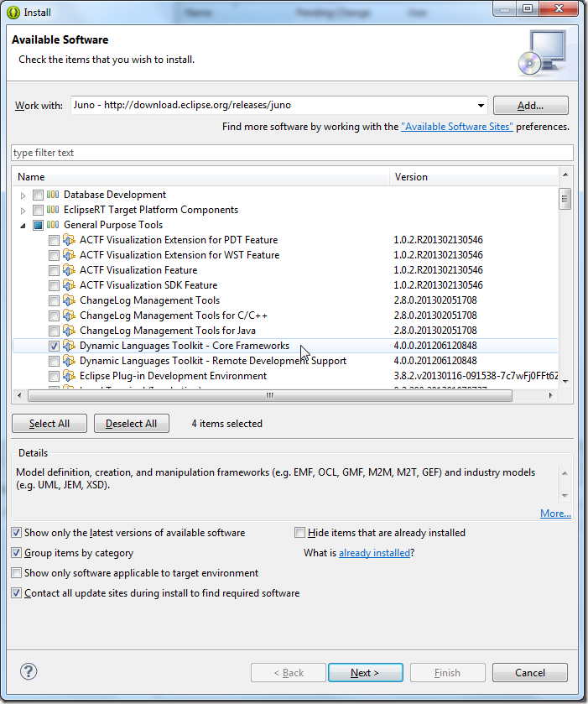This screenshot has height=704, width=588.
Task: Click the software list horizontal scrollbar thumb
Action: click(x=270, y=396)
